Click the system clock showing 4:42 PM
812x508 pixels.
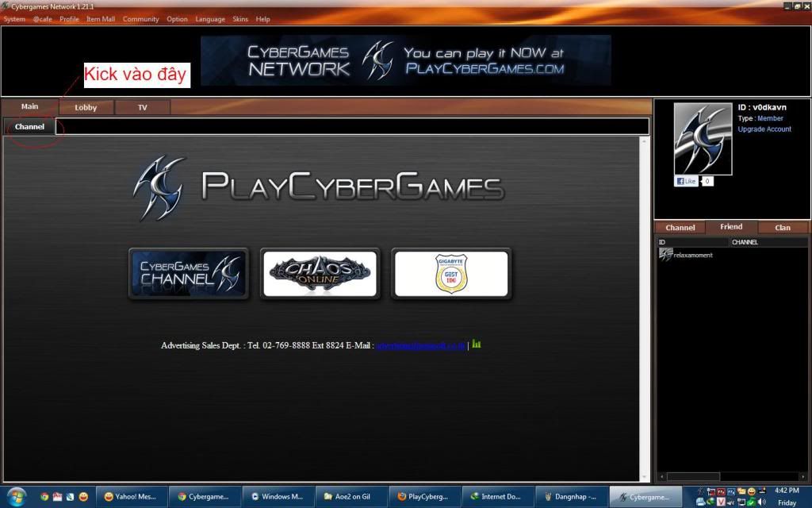coord(787,491)
